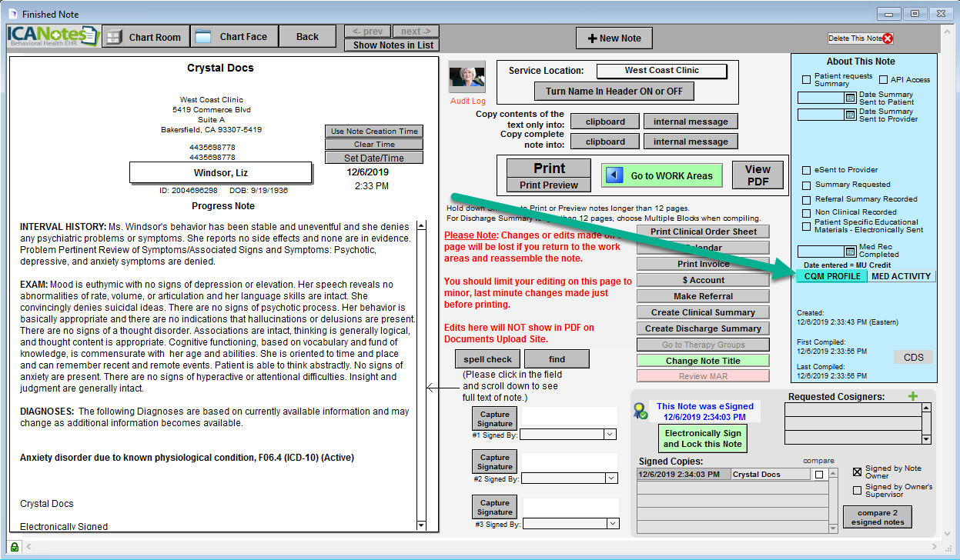
Task: Go to the previous note
Action: pyautogui.click(x=366, y=32)
